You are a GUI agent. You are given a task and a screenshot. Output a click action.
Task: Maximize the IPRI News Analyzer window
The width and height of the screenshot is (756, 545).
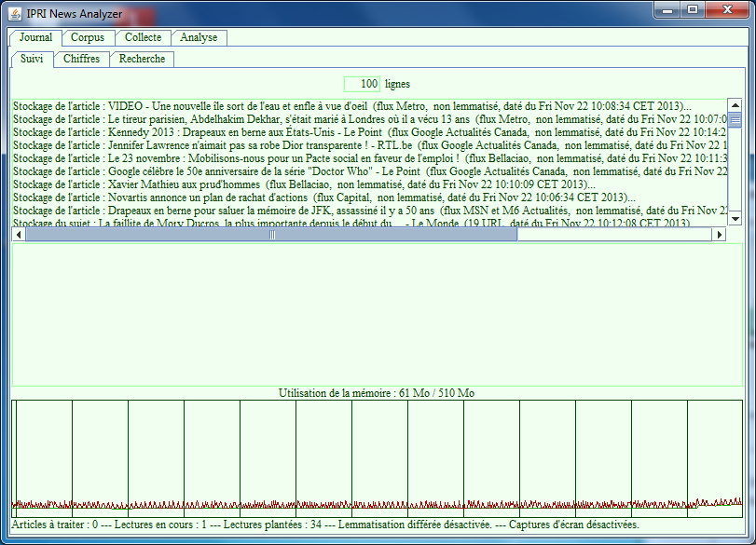click(693, 10)
